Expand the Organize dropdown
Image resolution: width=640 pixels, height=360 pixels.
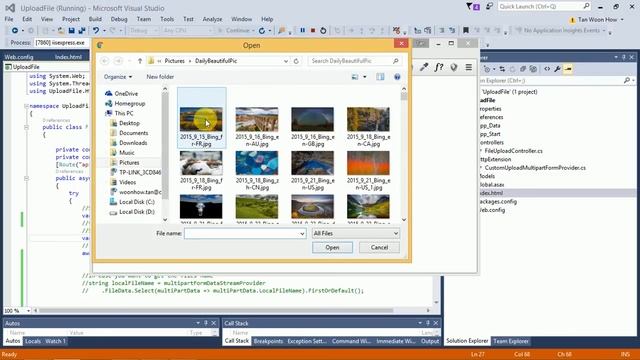(x=118, y=77)
